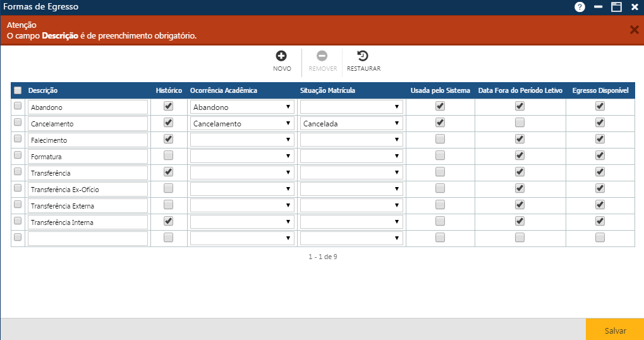Click the Usada pelo Sistema column header

(440, 90)
